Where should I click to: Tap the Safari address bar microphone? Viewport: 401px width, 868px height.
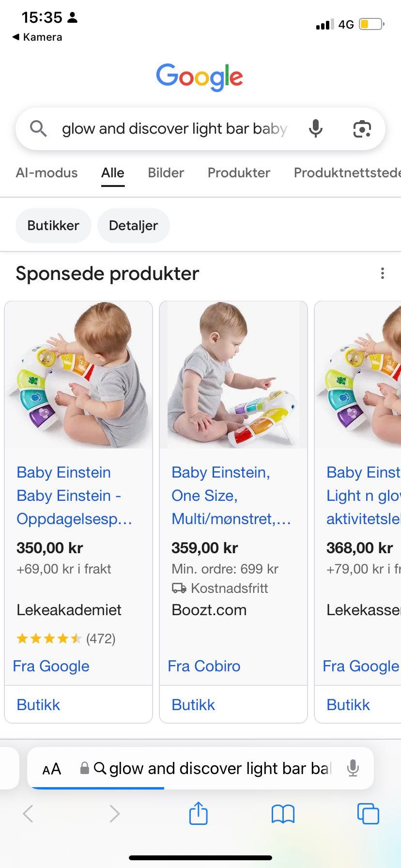pyautogui.click(x=353, y=768)
